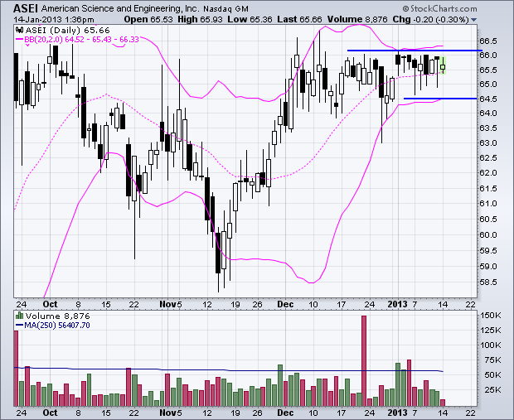Image resolution: width=514 pixels, height=420 pixels.
Task: Open the dropdown arrow beside the Chg value
Action: click(x=473, y=20)
